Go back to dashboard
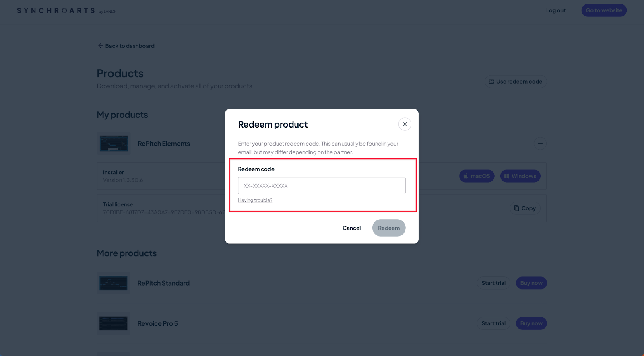 tap(126, 46)
